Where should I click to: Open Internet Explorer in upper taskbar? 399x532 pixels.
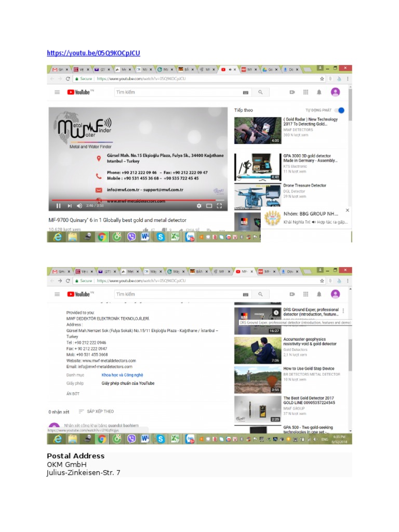coord(58,237)
